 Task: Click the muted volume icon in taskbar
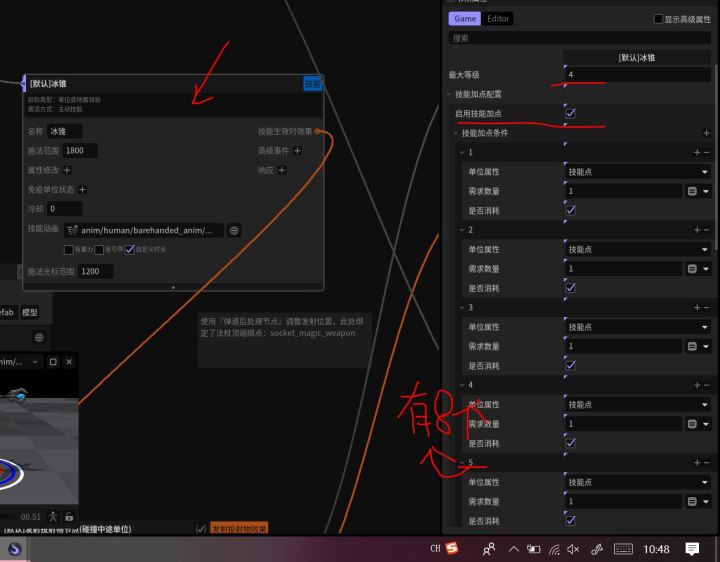(573, 549)
